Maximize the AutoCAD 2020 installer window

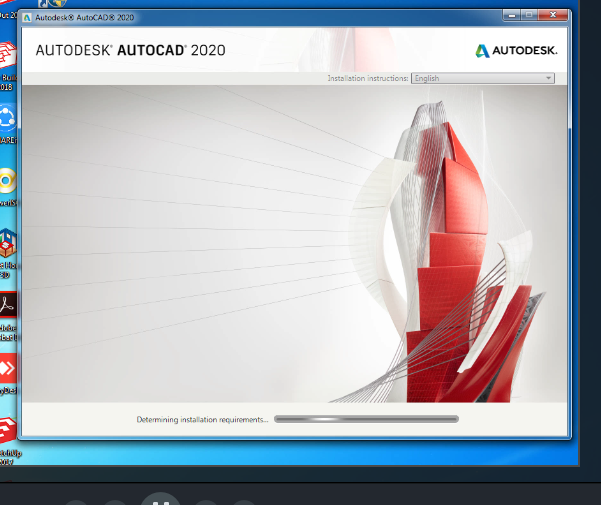point(529,15)
